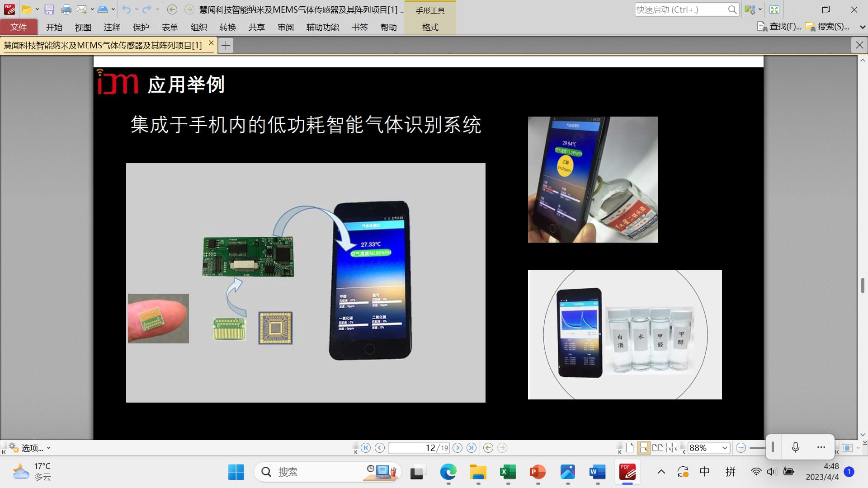Expand the 88% zoom level dropdown
Viewport: 868px width, 488px height.
pos(725,448)
